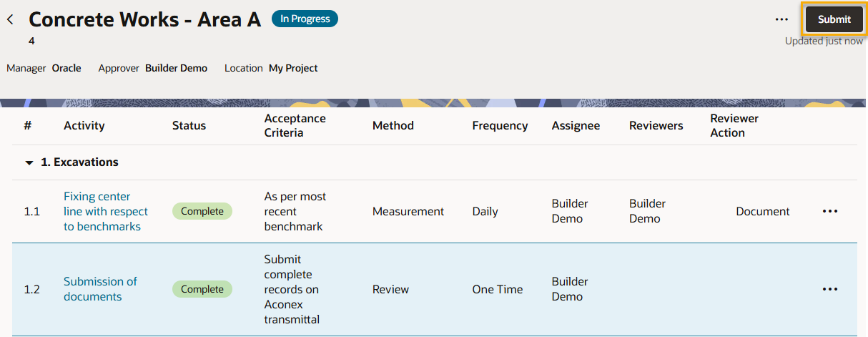Open Submission of documents activity link
Image resolution: width=868 pixels, height=337 pixels.
[x=100, y=289]
